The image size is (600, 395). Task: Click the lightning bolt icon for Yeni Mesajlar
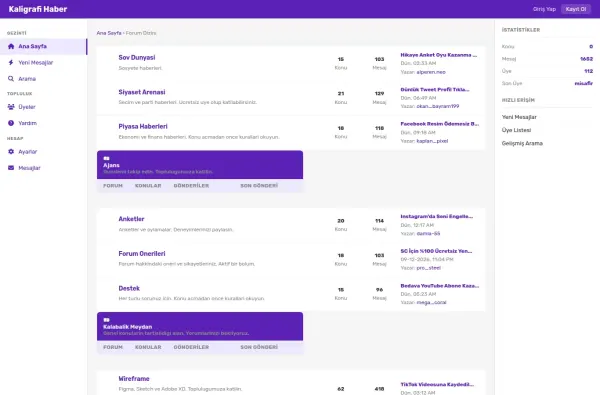pos(11,62)
